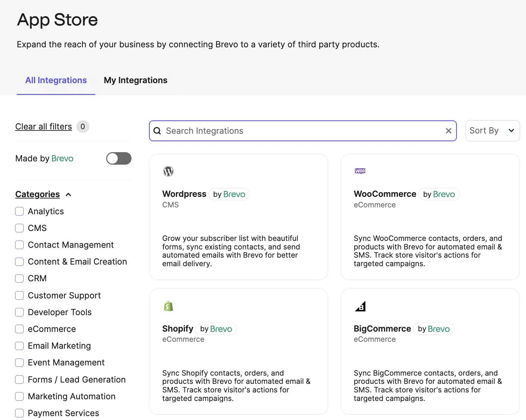
Task: Click the CMS label under Wordpress
Action: [x=170, y=205]
